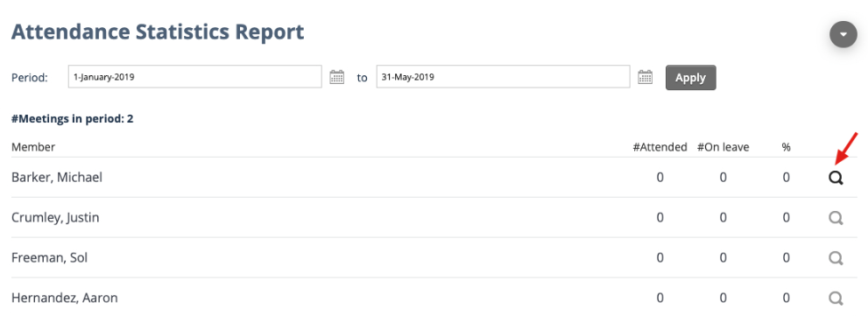View details for Sol Freeman via magnifier

click(x=836, y=258)
